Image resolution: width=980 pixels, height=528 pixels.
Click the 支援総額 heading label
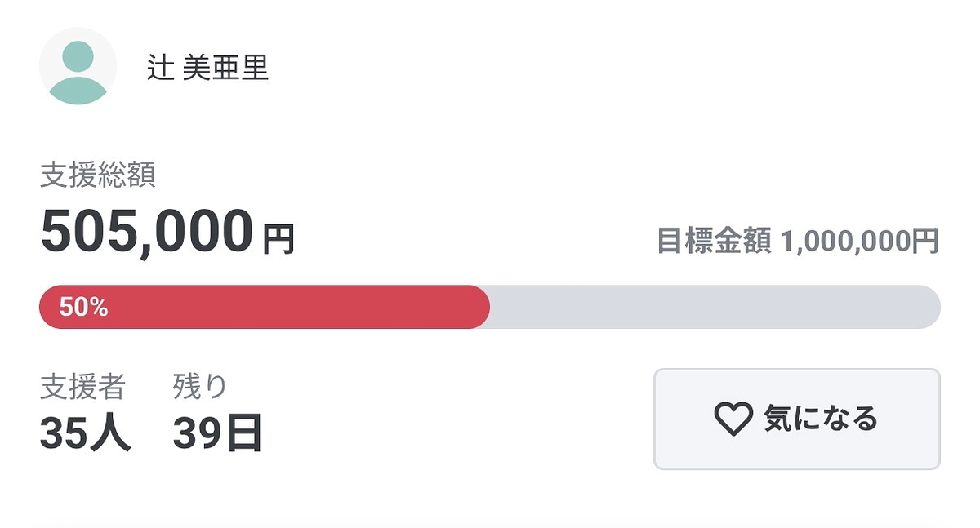(100, 174)
